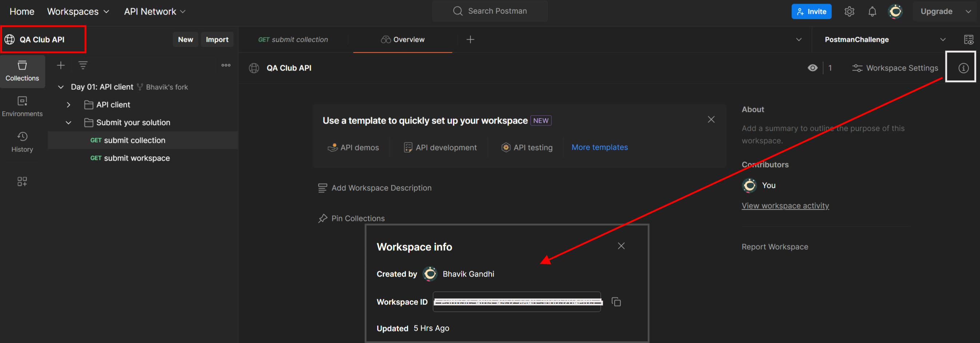Viewport: 980px width, 343px height.
Task: Click the Bhavik Gandhi creator name
Action: (468, 274)
